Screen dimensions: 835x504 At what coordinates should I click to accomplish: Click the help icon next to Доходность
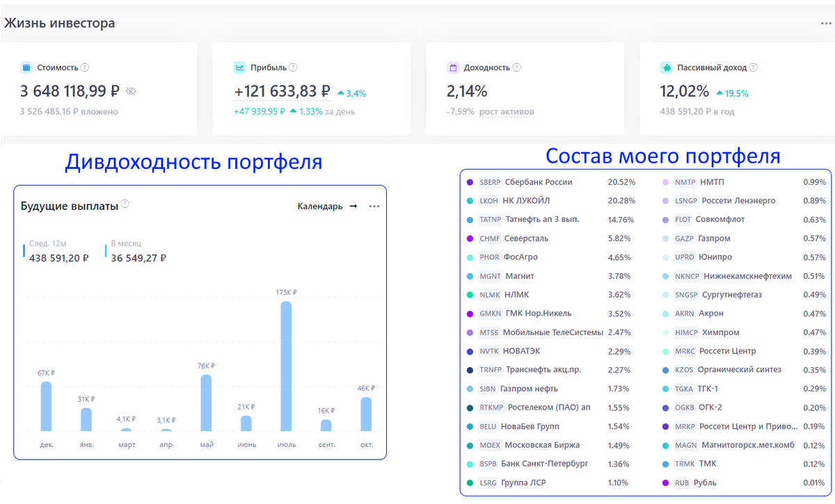(x=517, y=67)
